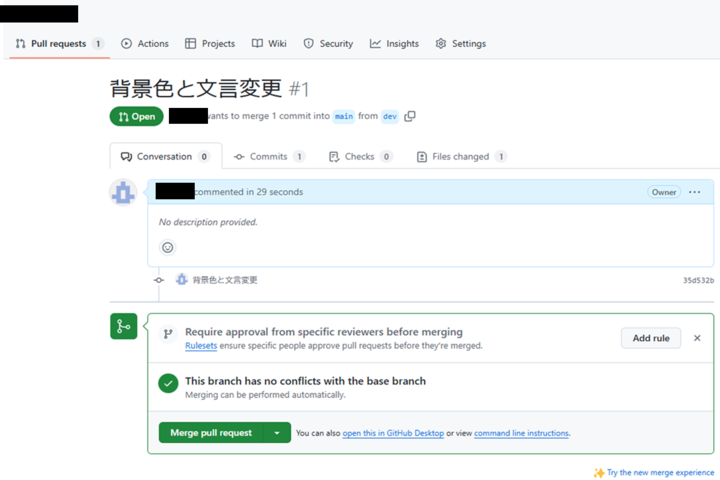Click the dev head branch label
The height and width of the screenshot is (480, 720).
[390, 116]
